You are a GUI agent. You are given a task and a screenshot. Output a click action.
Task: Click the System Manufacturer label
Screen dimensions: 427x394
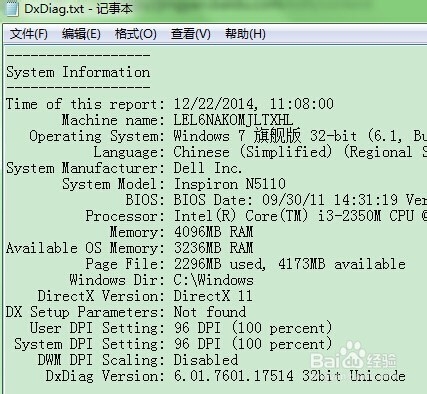tap(85, 168)
